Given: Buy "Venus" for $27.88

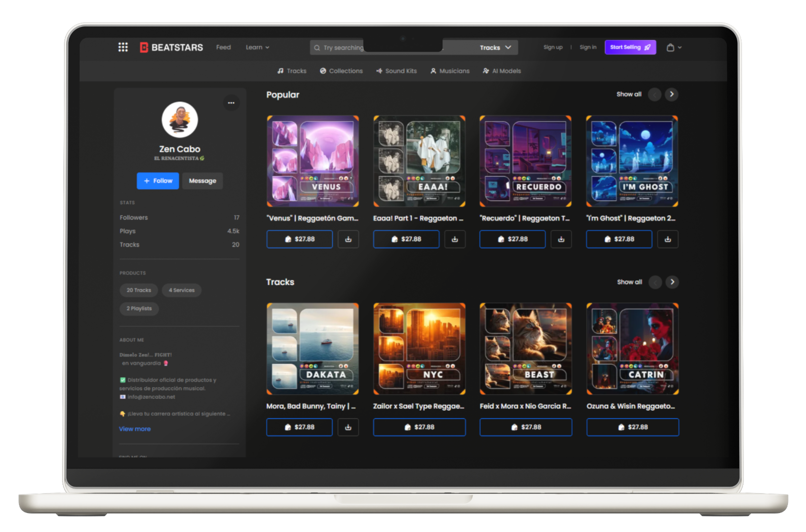Looking at the screenshot, I should pos(300,239).
